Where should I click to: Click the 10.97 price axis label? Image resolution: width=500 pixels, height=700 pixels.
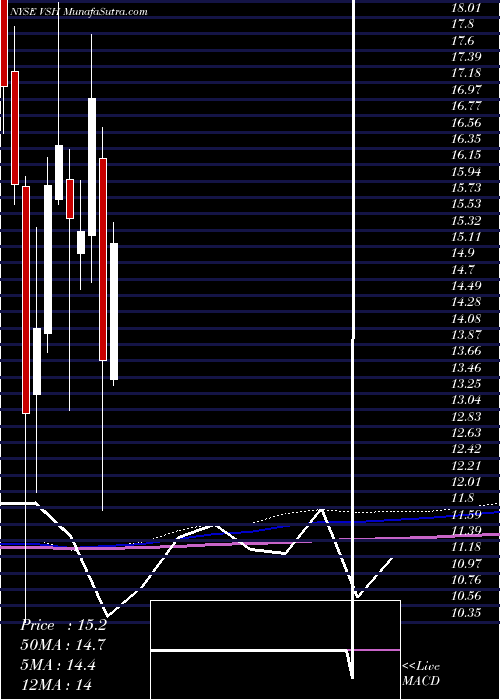coord(465,563)
